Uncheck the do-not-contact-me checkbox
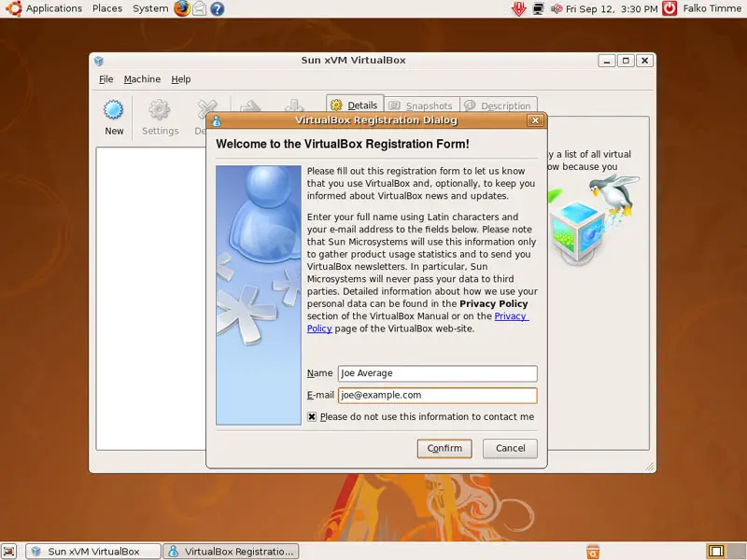The width and height of the screenshot is (747, 560). click(312, 417)
